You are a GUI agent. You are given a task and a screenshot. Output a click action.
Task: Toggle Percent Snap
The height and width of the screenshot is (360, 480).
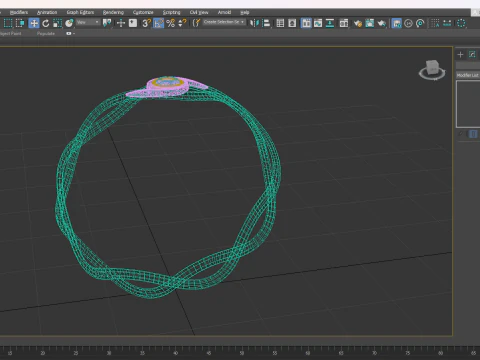171,23
